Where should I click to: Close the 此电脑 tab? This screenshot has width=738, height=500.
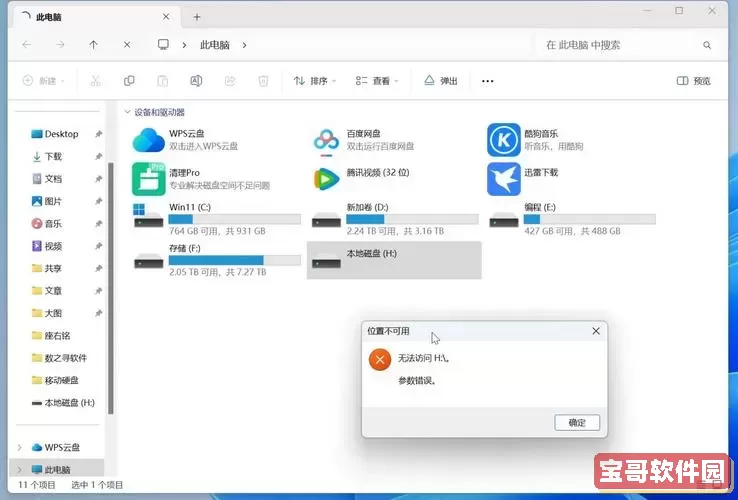(166, 17)
